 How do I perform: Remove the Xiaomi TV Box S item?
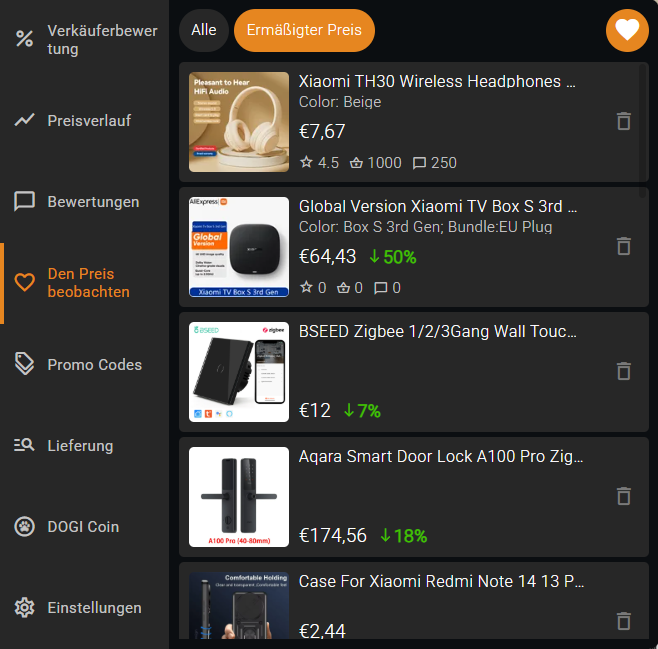(x=624, y=246)
